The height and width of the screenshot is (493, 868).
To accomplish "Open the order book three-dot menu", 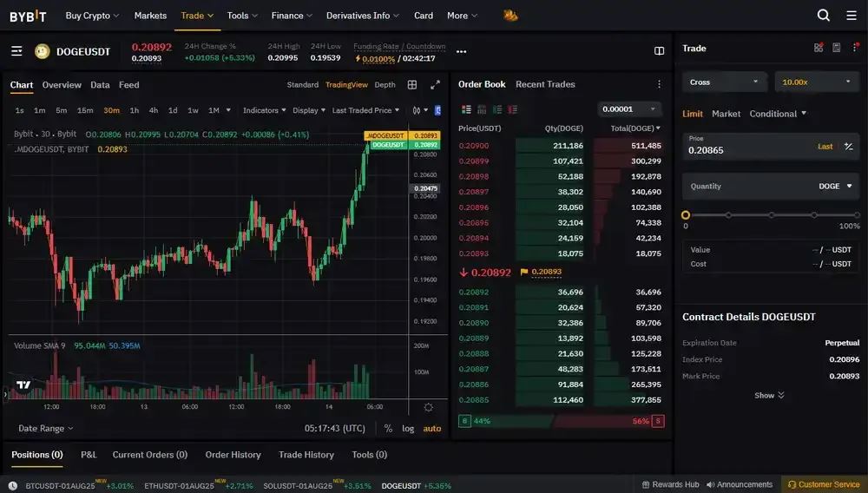I will point(659,84).
